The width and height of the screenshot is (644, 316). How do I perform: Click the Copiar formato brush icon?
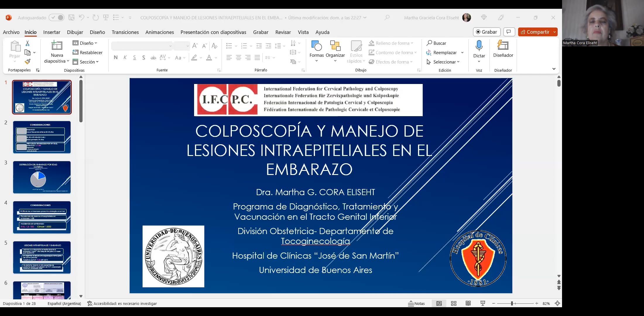28,62
